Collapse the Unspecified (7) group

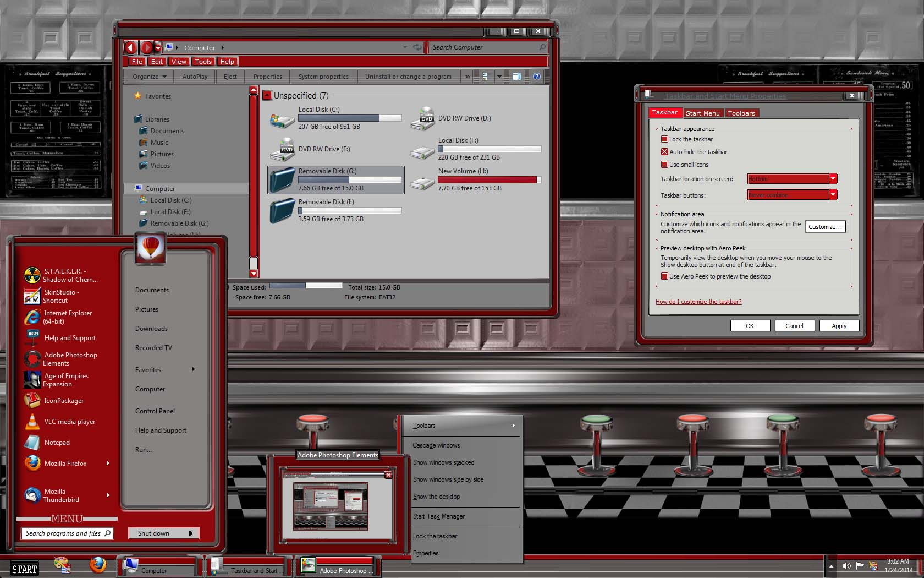coord(267,96)
